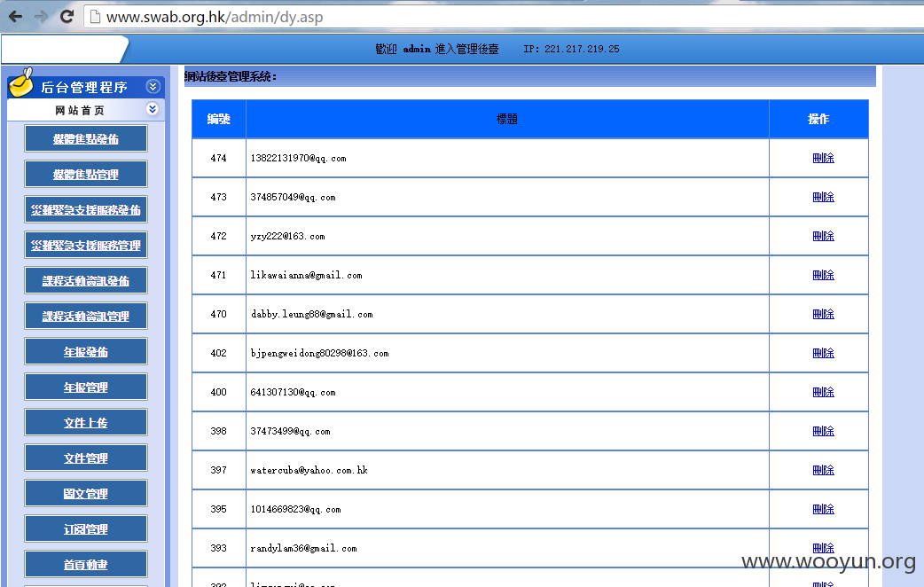The height and width of the screenshot is (587, 924).
Task: Select email 374857049@qq.com
Action: tap(293, 197)
